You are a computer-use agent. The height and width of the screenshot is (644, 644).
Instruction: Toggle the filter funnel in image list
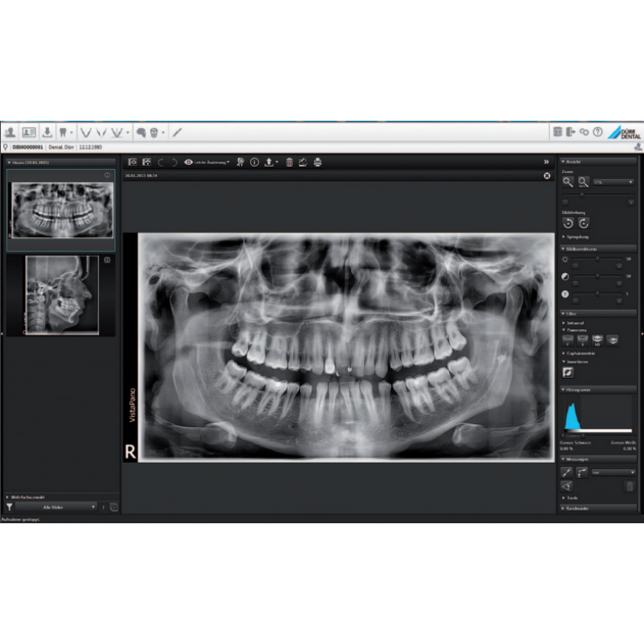pos(10,507)
